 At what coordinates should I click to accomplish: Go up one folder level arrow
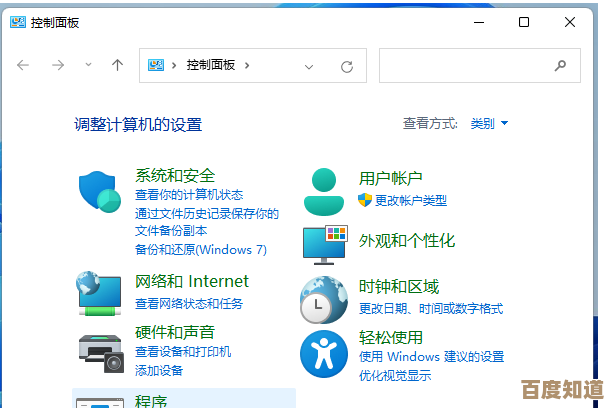click(x=117, y=65)
